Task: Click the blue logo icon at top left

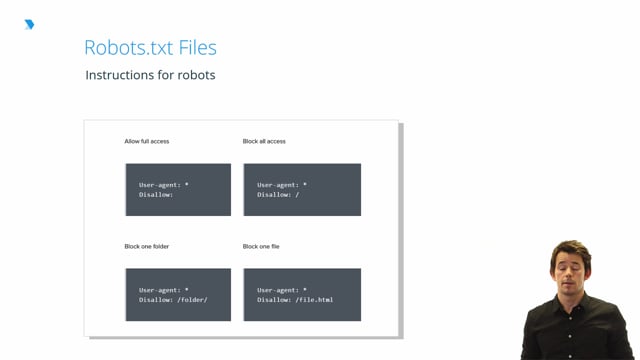Action: tap(29, 24)
